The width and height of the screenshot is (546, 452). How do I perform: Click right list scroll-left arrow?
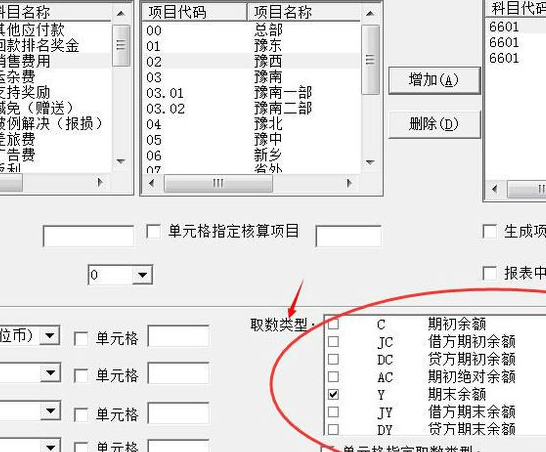tap(495, 189)
